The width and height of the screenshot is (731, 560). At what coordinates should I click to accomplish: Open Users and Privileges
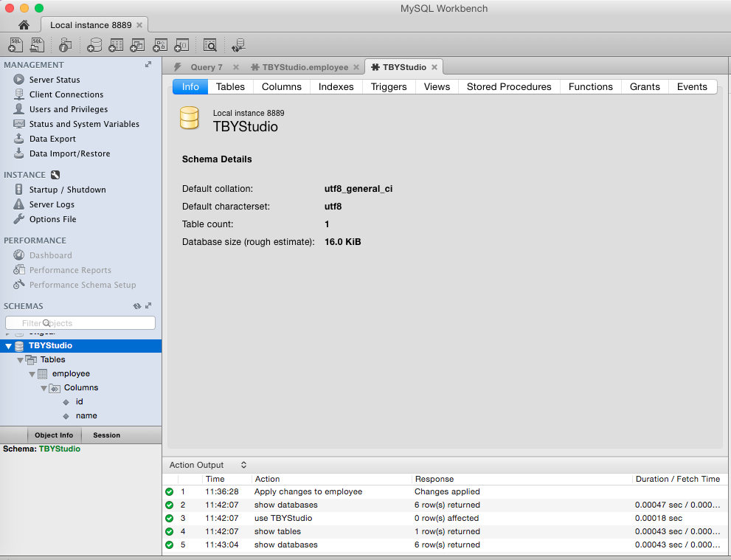point(69,109)
